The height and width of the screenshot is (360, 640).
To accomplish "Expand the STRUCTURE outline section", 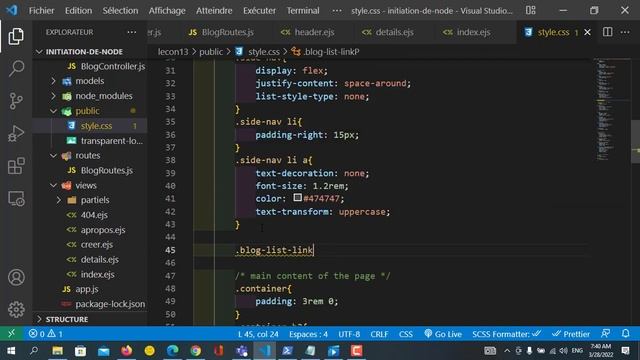I will click(x=40, y=319).
